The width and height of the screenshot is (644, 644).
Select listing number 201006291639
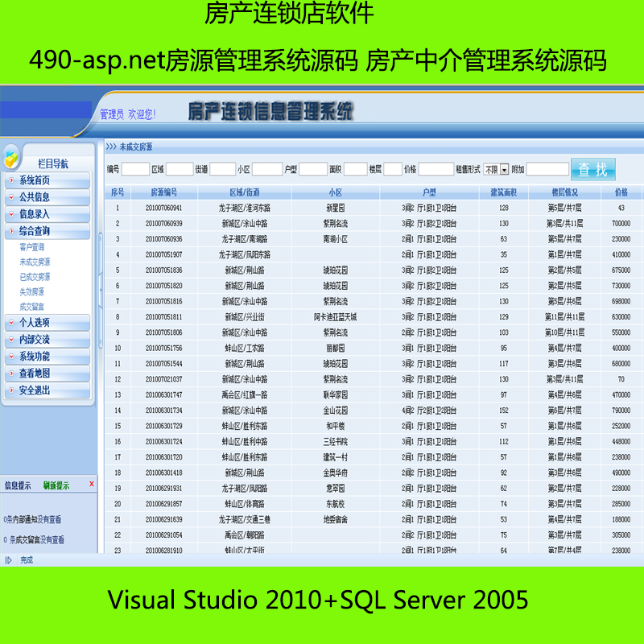pos(164,519)
